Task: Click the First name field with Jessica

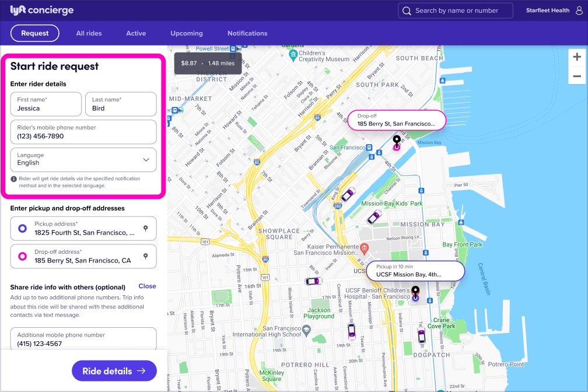Action: 45,104
